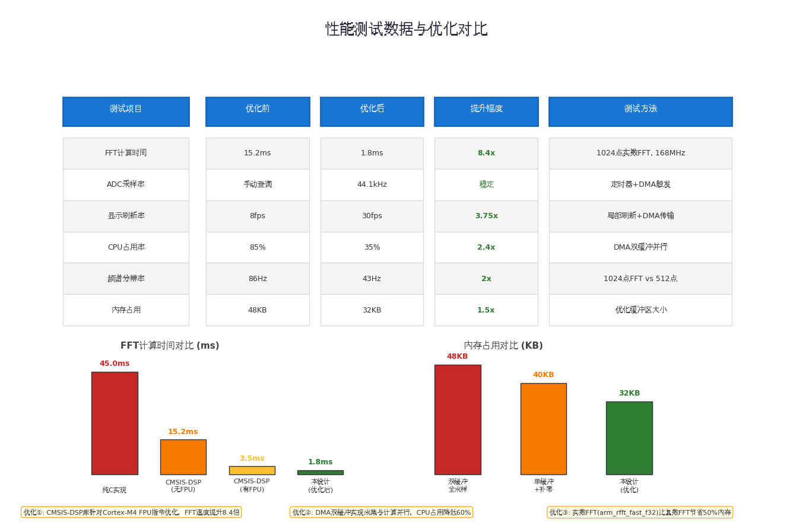
Task: Click the 性能测试数据与优化对比 page title
Action: click(406, 29)
